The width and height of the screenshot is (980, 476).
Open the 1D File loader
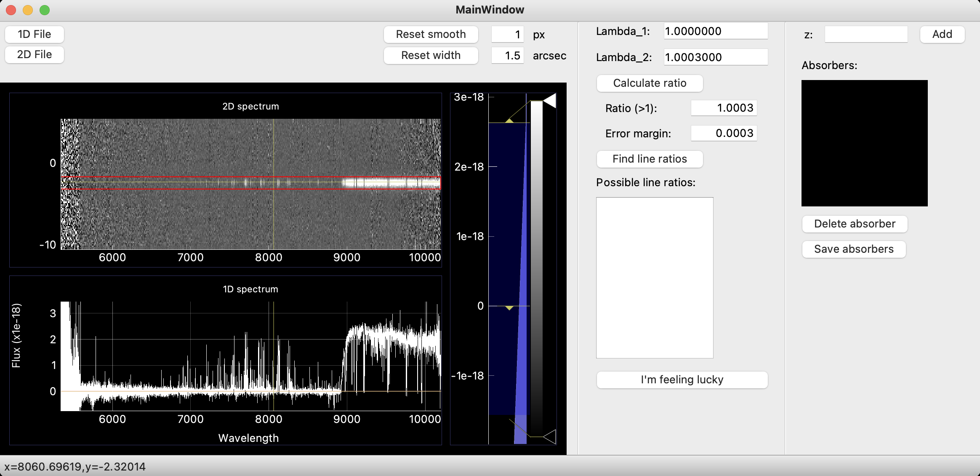point(35,34)
